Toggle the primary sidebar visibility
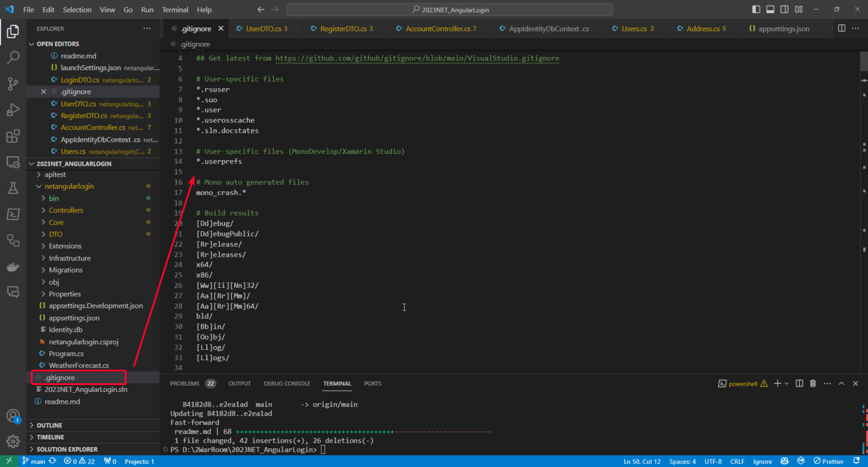 click(756, 9)
